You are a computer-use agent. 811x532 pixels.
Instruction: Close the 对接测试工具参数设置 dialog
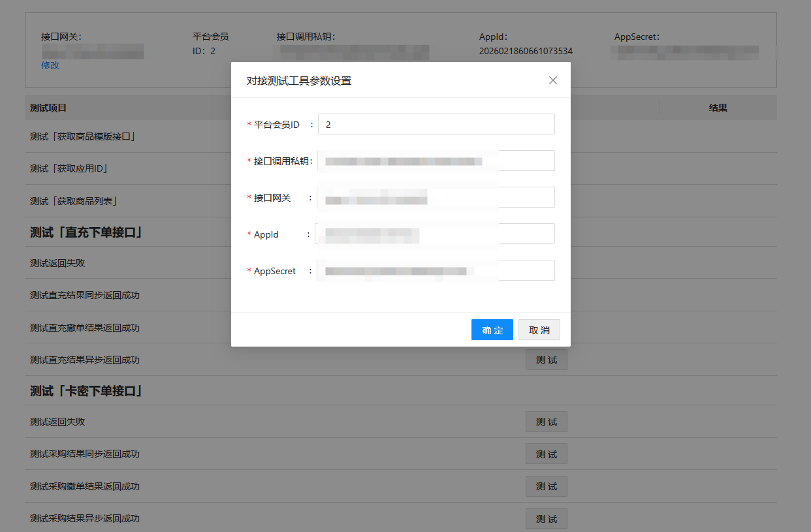552,80
